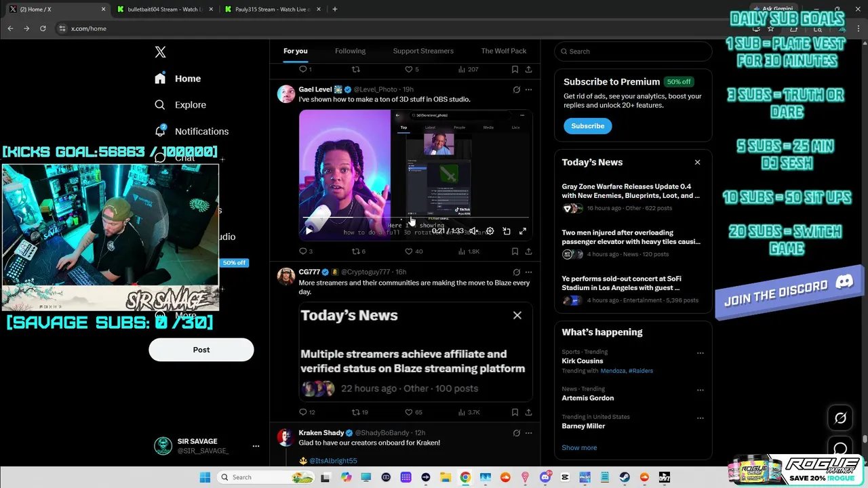Repost CG777's post with 19 reposts
The width and height of the screenshot is (868, 488).
click(x=359, y=412)
